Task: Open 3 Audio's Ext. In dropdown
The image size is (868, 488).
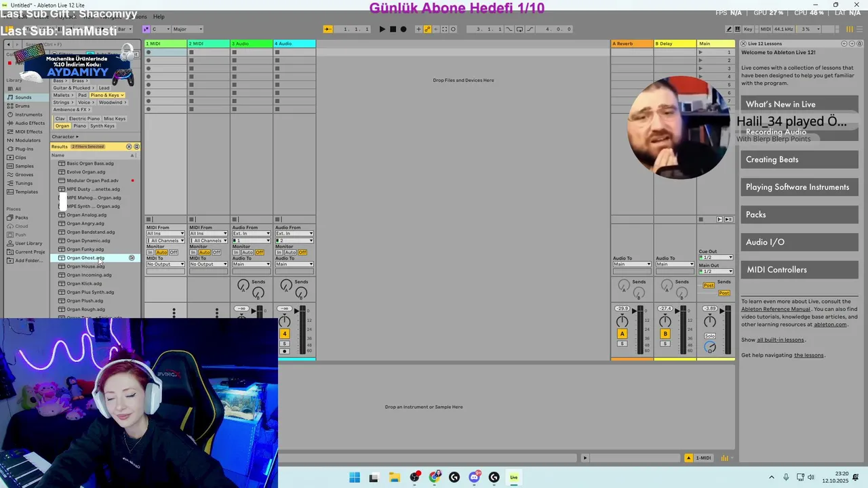Action: coord(252,233)
